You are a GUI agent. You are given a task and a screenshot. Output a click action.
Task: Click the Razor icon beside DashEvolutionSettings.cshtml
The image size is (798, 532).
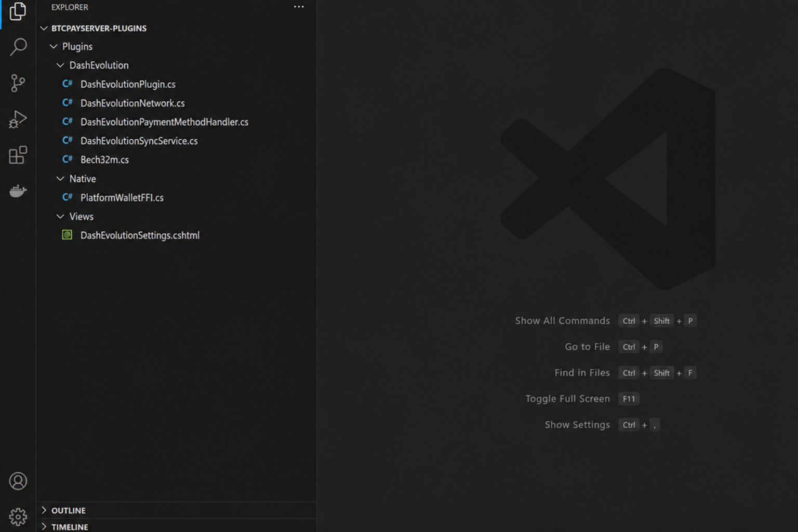click(x=67, y=235)
